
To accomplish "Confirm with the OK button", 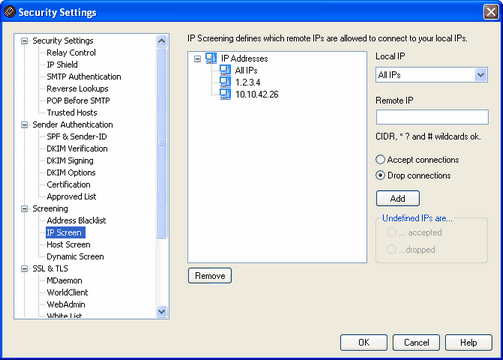I will [x=364, y=343].
